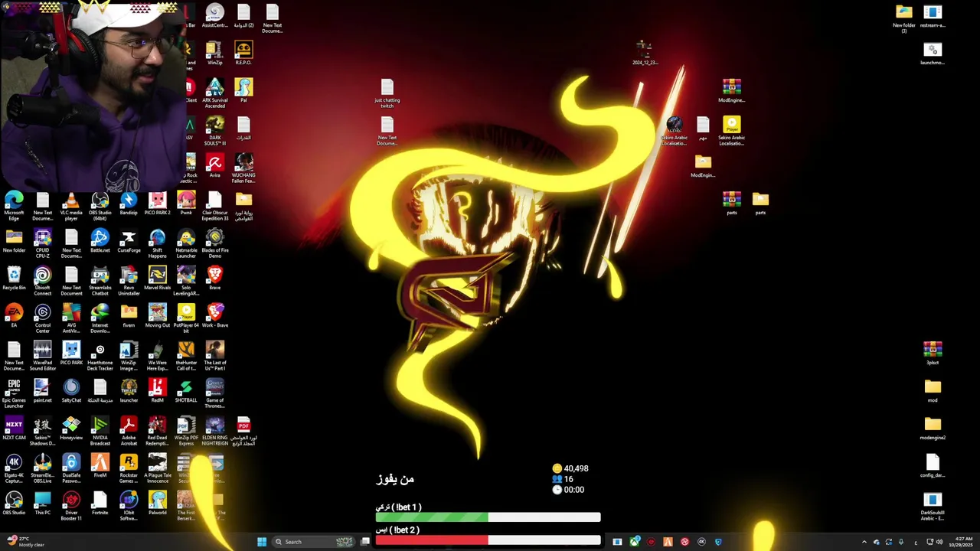Select the fivem folder icon
980x551 pixels.
point(129,317)
